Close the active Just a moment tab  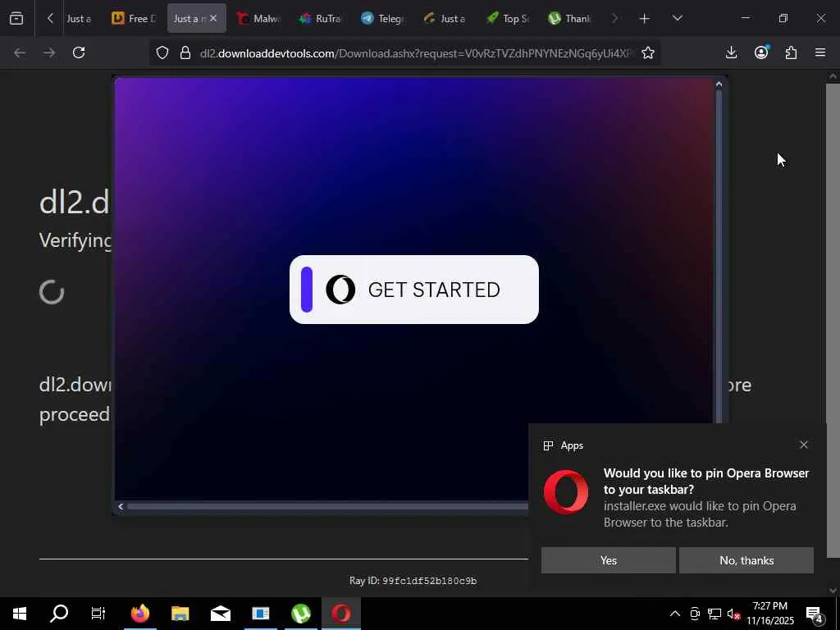[x=213, y=18]
